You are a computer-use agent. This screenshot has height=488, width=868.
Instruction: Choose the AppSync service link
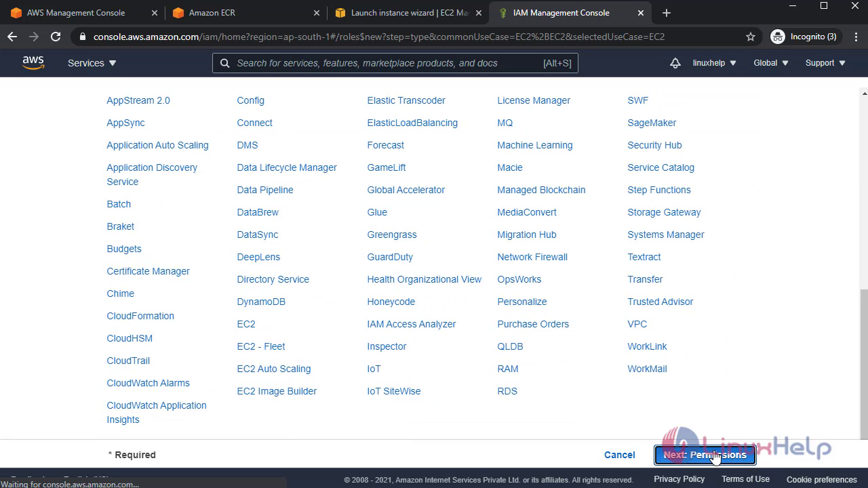pyautogui.click(x=125, y=123)
